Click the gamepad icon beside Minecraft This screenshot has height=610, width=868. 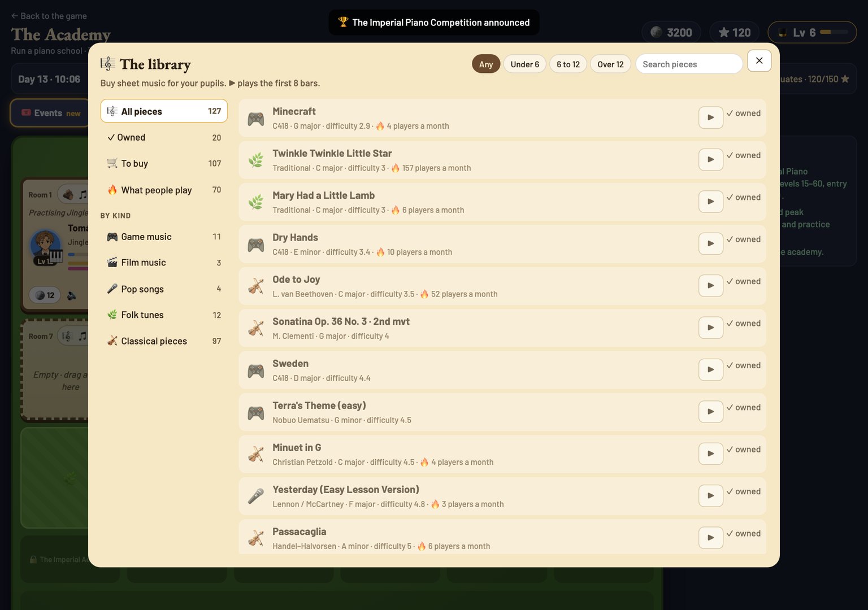[256, 119]
